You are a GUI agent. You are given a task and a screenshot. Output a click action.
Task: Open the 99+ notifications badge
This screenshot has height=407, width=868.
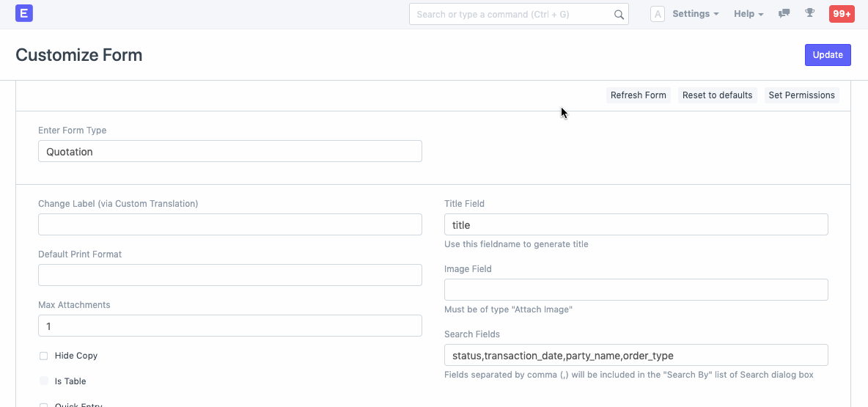841,14
